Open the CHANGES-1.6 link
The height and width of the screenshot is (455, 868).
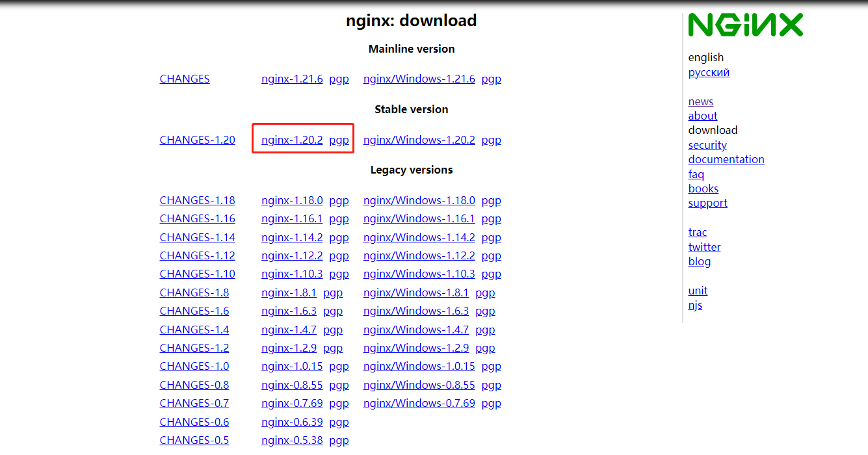click(x=194, y=311)
